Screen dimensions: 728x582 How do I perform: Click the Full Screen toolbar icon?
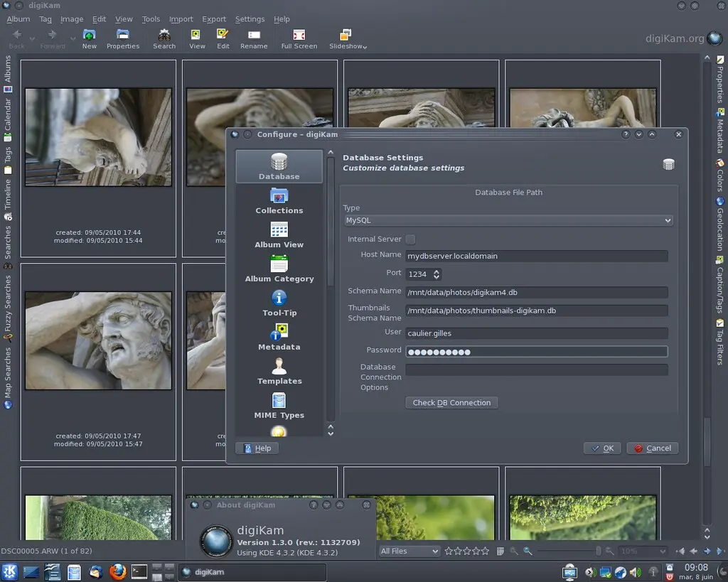299,38
